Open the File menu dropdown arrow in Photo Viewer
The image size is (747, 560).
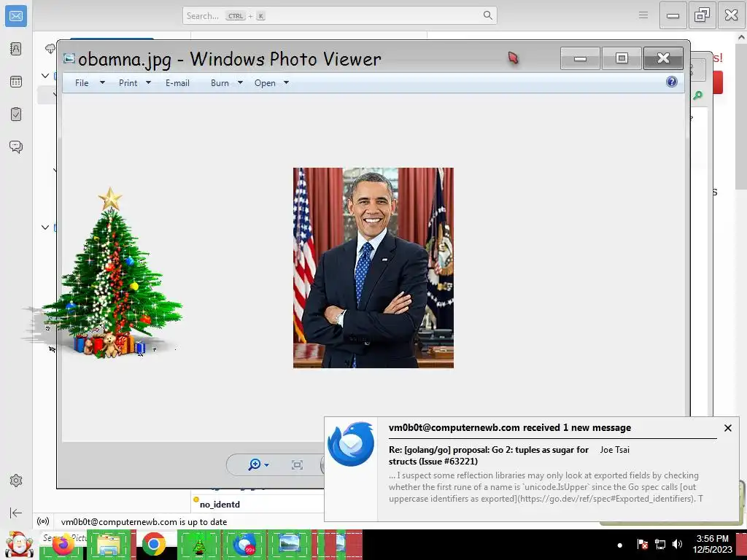(x=102, y=83)
